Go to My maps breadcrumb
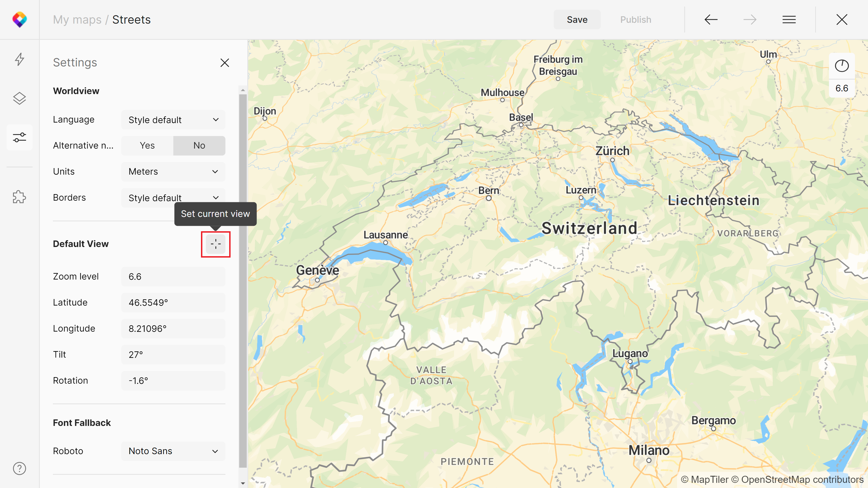The image size is (868, 488). 77,20
